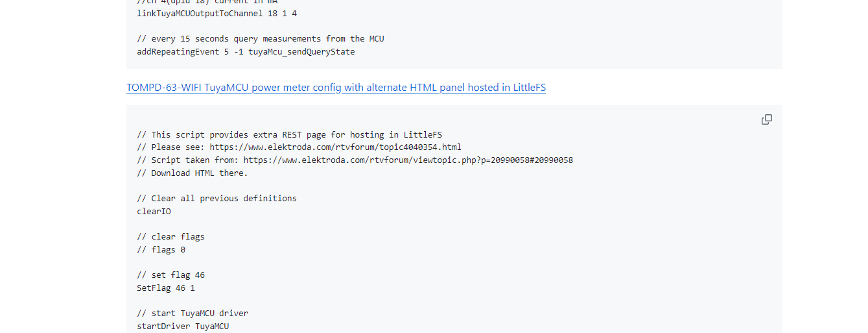Viewport: 868px width, 333px height.
Task: Click the 'start TuyaMCU driver' comment
Action: [193, 313]
